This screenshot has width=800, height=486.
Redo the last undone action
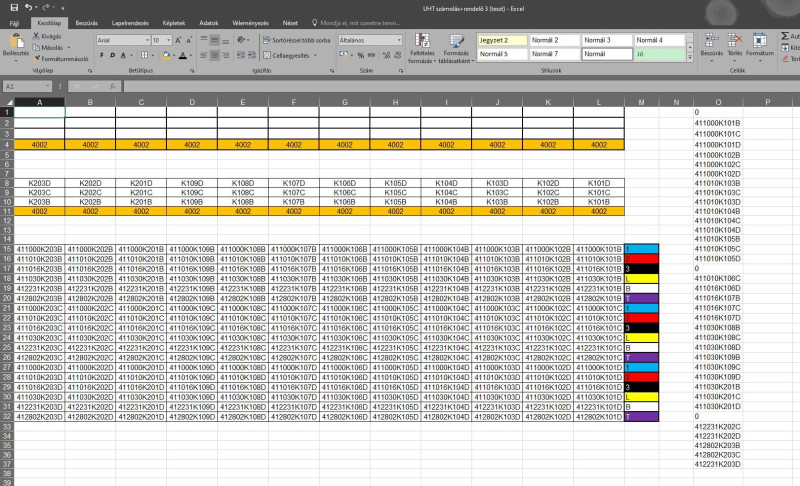click(x=46, y=8)
